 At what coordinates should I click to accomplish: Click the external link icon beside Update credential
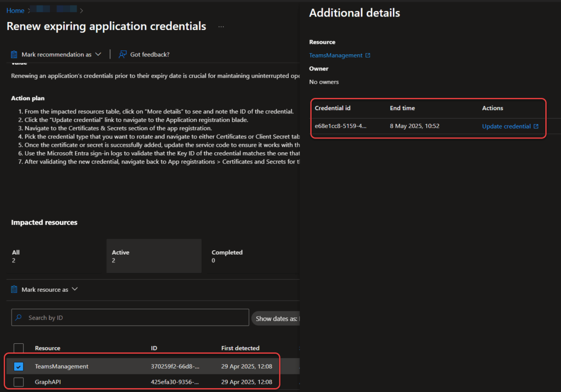(536, 126)
